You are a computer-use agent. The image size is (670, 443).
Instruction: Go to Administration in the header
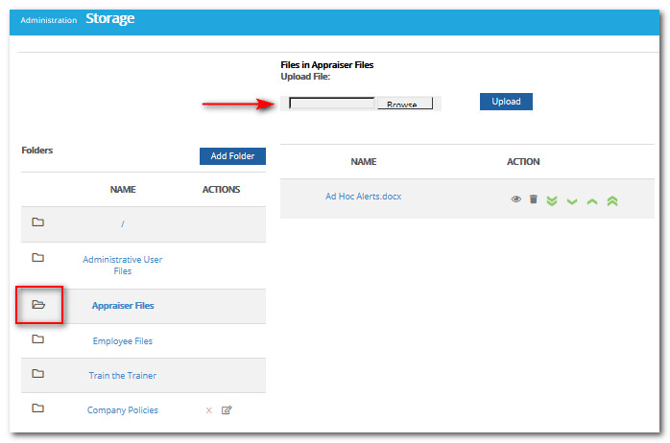48,20
